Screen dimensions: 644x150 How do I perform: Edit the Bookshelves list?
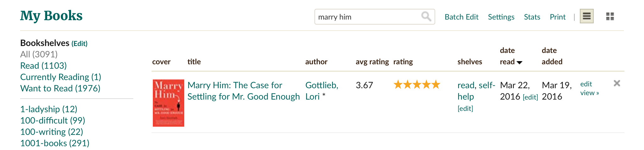click(79, 43)
